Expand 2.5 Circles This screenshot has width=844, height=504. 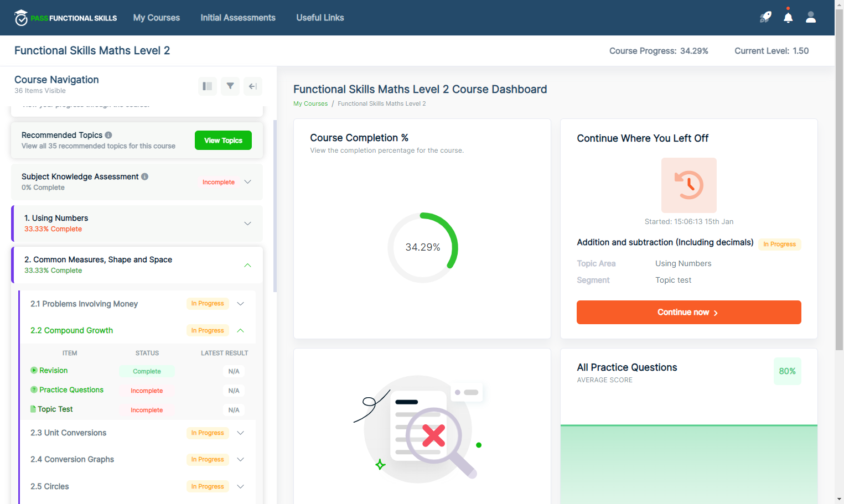240,486
